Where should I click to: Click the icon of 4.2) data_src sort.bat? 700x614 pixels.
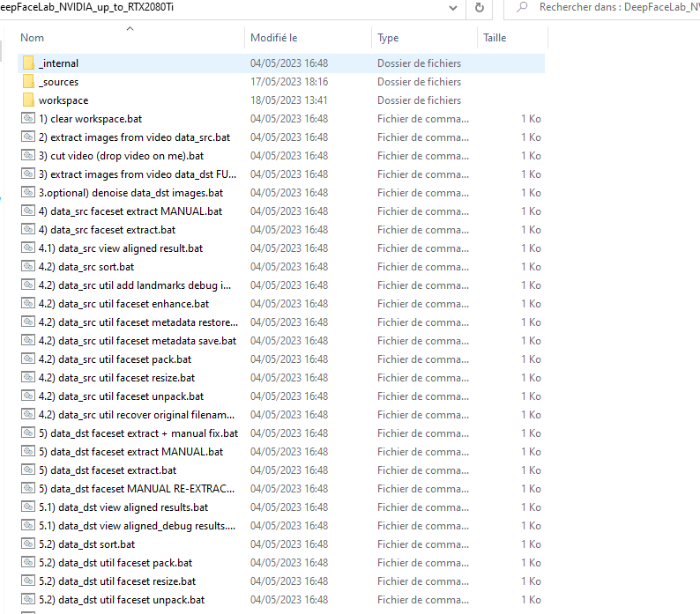coord(28,266)
